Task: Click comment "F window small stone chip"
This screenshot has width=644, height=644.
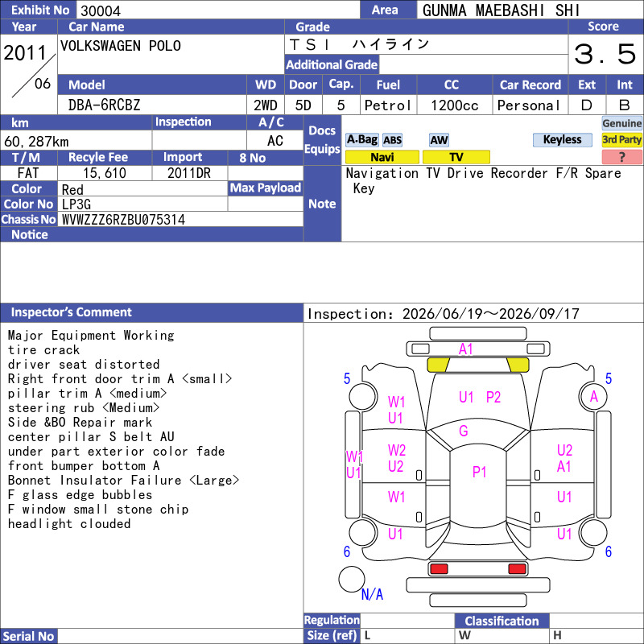Action: coord(98,510)
